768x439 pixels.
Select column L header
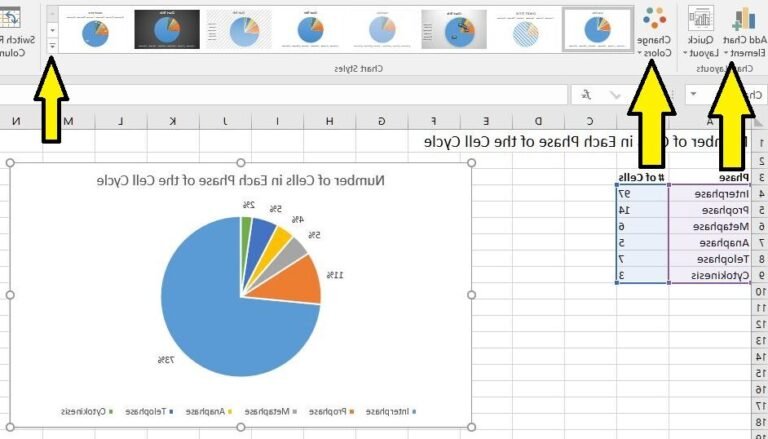[x=121, y=121]
